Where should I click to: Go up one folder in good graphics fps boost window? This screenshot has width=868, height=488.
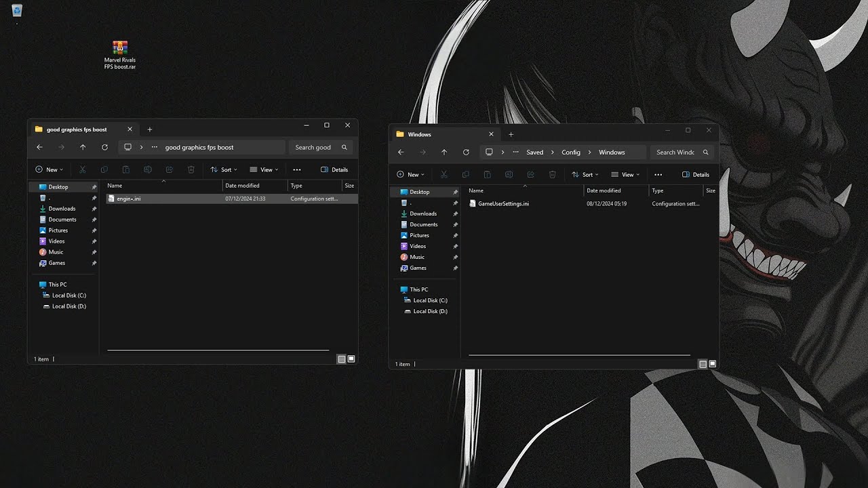[83, 147]
